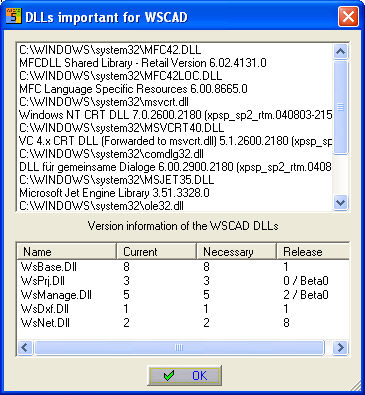Click the OK button
This screenshot has width=365, height=395.
point(184,376)
